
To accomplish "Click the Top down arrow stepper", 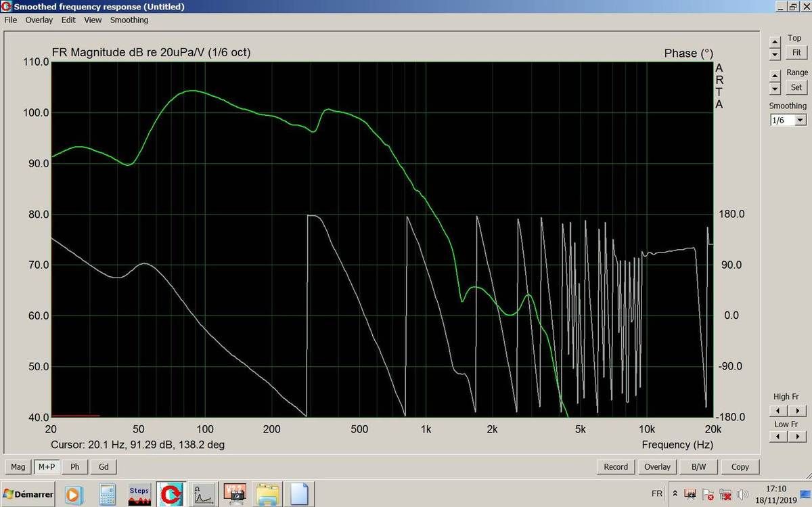I will [775, 53].
